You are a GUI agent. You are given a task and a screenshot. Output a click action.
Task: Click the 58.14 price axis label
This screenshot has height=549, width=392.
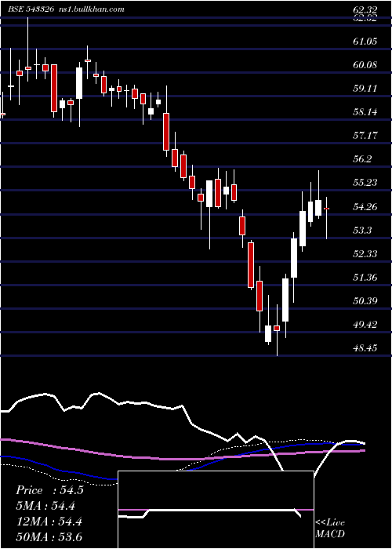point(365,112)
